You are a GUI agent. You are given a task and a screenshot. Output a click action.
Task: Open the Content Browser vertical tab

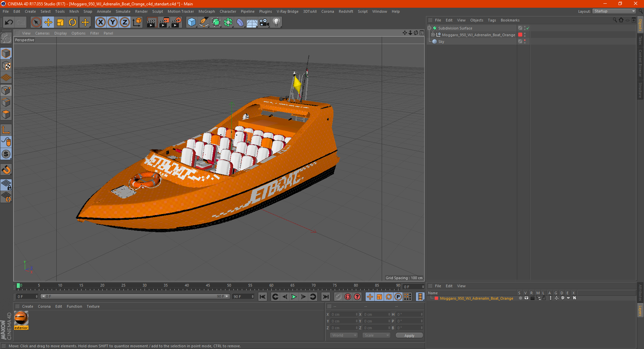click(x=640, y=63)
